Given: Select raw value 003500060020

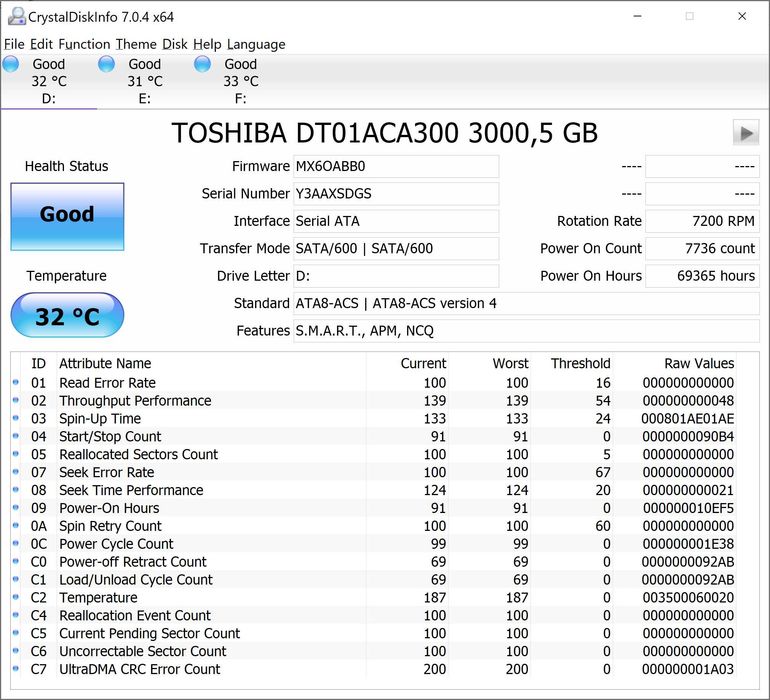Looking at the screenshot, I should [688, 597].
